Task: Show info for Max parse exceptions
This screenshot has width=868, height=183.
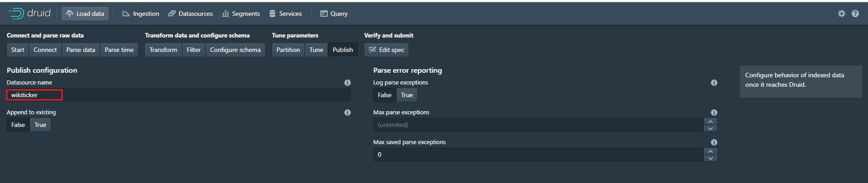Action: [x=714, y=113]
